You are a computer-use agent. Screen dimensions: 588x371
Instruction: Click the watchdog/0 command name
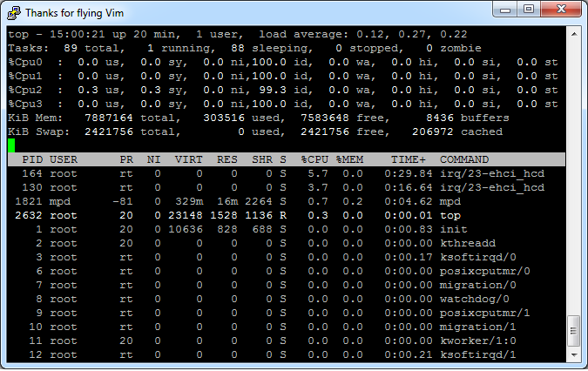(475, 299)
